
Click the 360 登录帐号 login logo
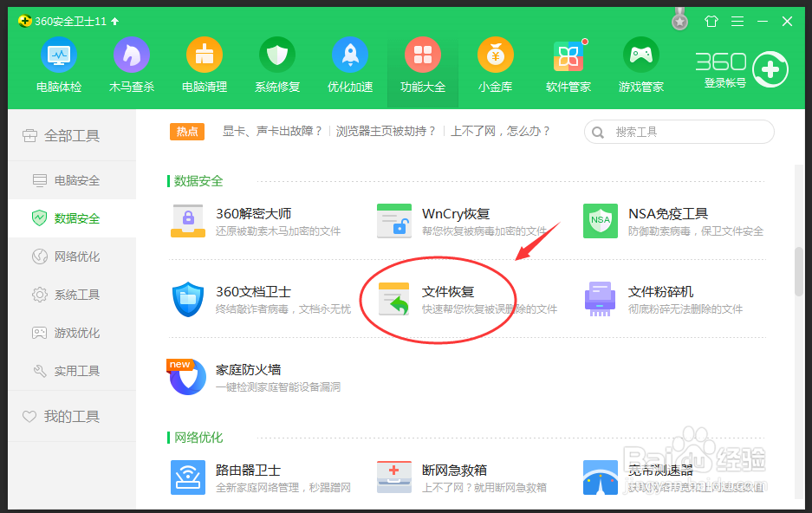(x=742, y=69)
